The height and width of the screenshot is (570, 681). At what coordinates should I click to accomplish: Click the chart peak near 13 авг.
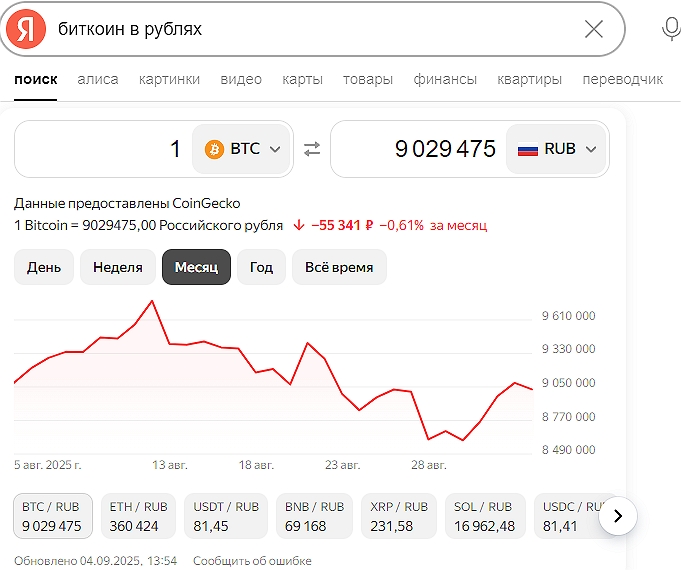(x=152, y=301)
